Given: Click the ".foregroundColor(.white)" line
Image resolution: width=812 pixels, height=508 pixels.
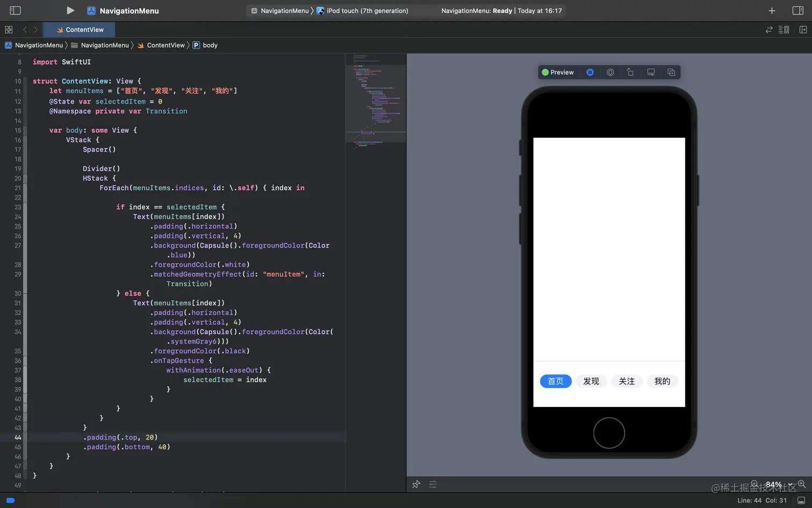Looking at the screenshot, I should pos(200,264).
